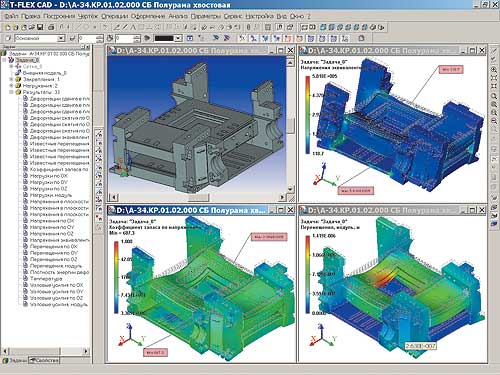Viewport: 500px width, 375px height.
Task: Select the Нагрузки по OX result
Action: (x=48, y=176)
